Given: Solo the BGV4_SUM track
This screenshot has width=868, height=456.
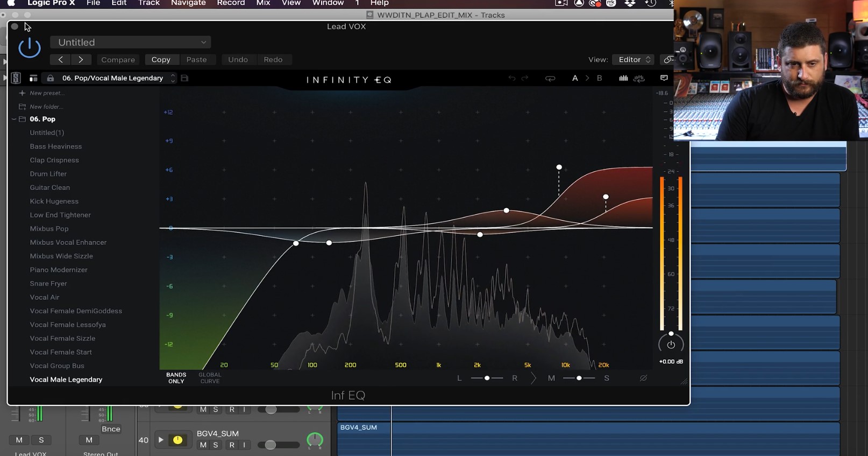Looking at the screenshot, I should (x=215, y=445).
